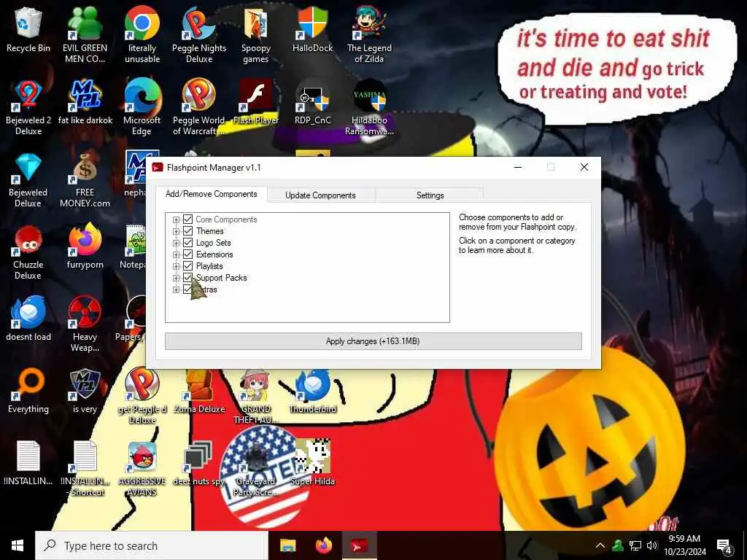Viewport: 747px width, 560px height.
Task: Open the network status tray icon
Action: (x=635, y=545)
